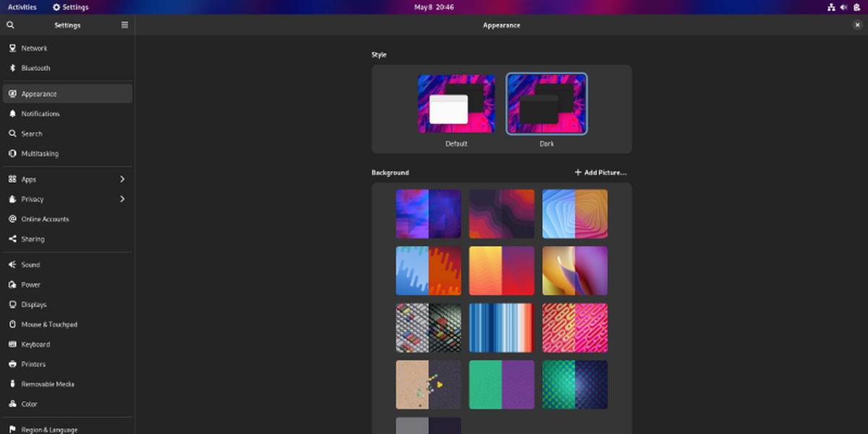Expand the Apps submenu chevron
This screenshot has height=434, width=868.
click(122, 179)
